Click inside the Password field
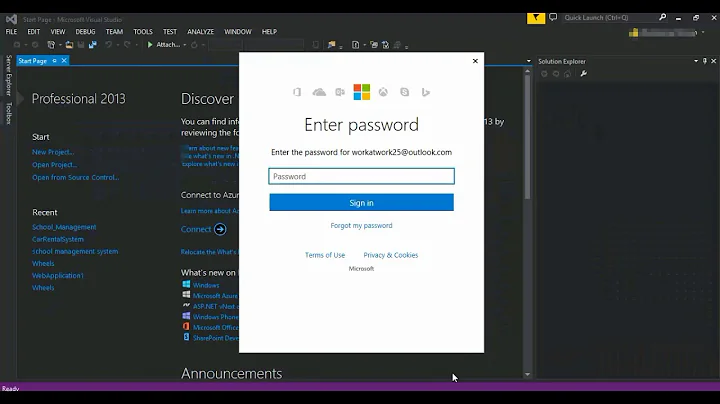 [361, 176]
